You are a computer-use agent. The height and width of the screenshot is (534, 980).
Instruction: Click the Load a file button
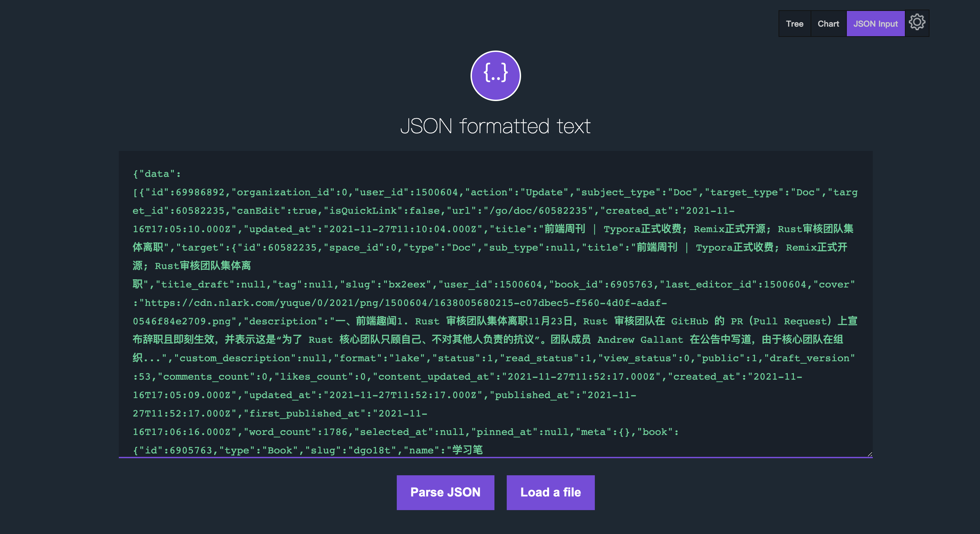point(550,492)
